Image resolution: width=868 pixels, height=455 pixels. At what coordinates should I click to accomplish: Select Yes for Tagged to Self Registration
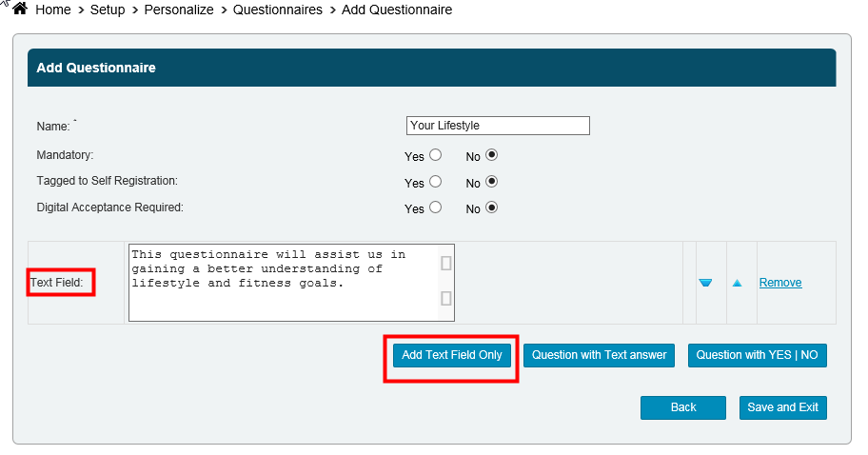pyautogui.click(x=436, y=182)
